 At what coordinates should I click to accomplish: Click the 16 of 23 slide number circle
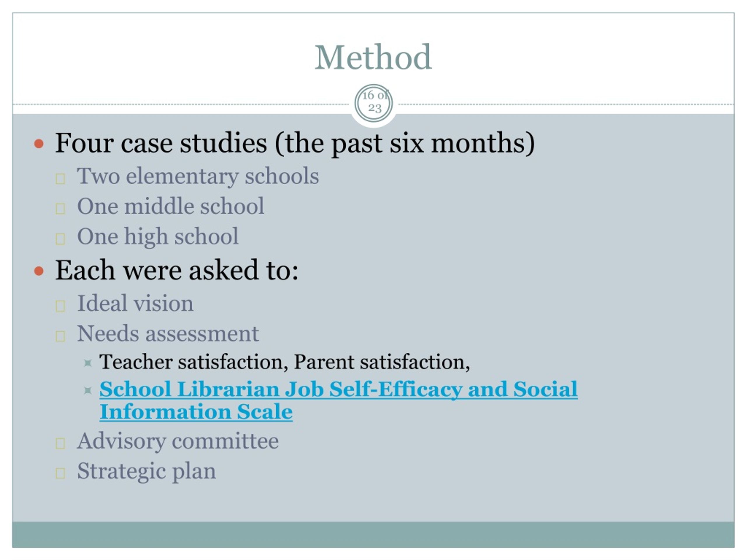coord(373,103)
